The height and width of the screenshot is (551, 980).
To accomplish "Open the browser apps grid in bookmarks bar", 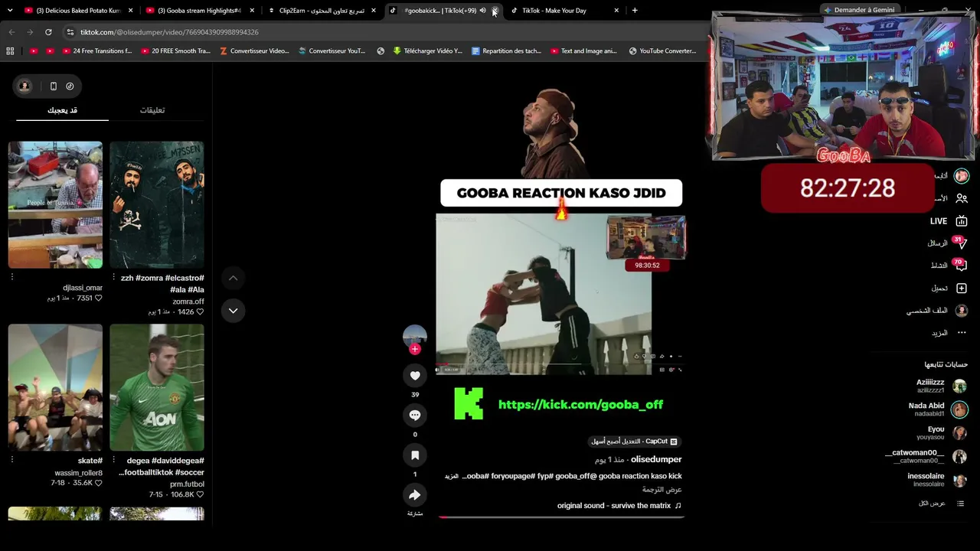I will pyautogui.click(x=10, y=51).
